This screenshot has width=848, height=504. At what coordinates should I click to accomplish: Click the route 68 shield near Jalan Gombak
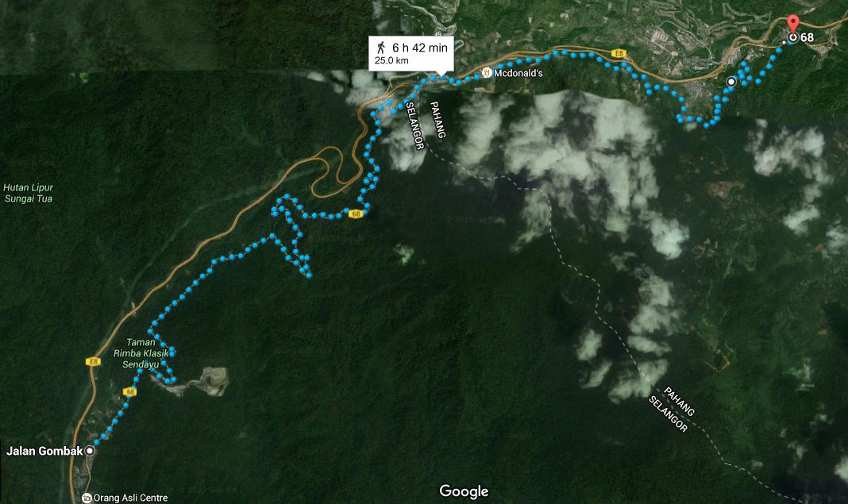pyautogui.click(x=129, y=391)
